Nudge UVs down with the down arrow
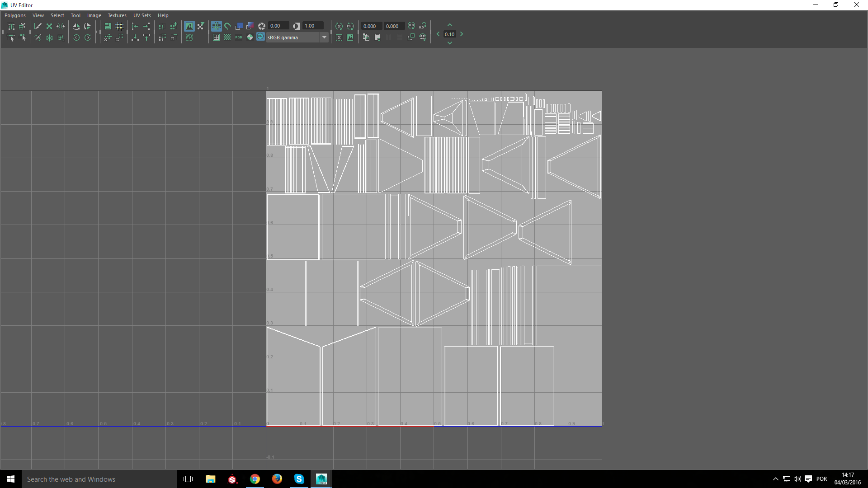 pyautogui.click(x=450, y=43)
